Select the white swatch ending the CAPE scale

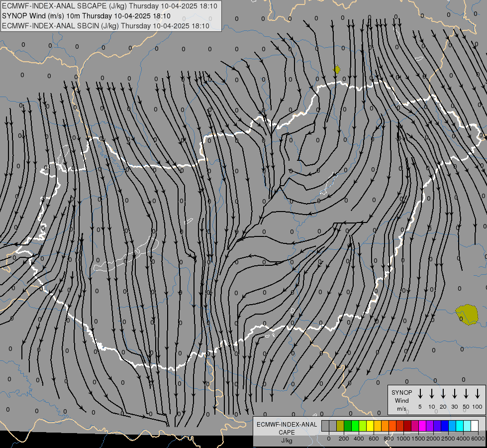(x=474, y=426)
